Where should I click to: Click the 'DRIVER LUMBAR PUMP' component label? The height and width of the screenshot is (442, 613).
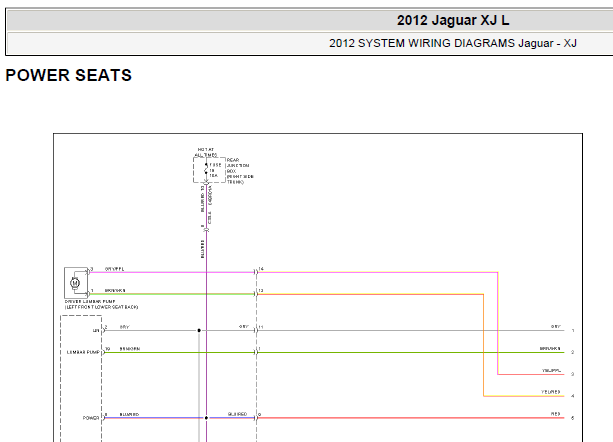(90, 302)
